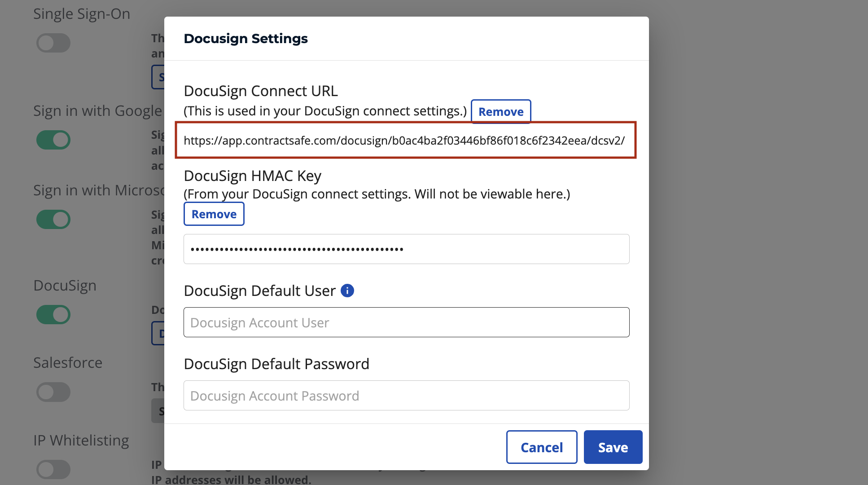Remove the DocuSign Connect URL
The image size is (868, 485).
click(x=500, y=111)
